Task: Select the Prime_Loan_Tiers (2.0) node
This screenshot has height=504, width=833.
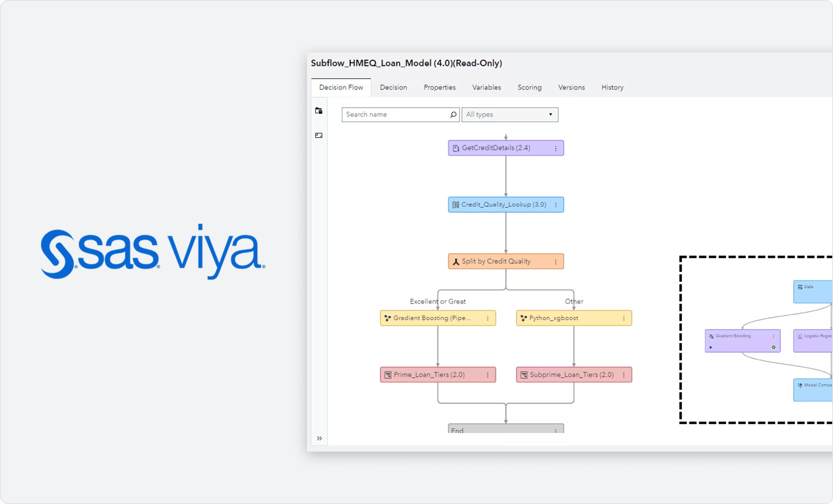Action: (x=438, y=375)
